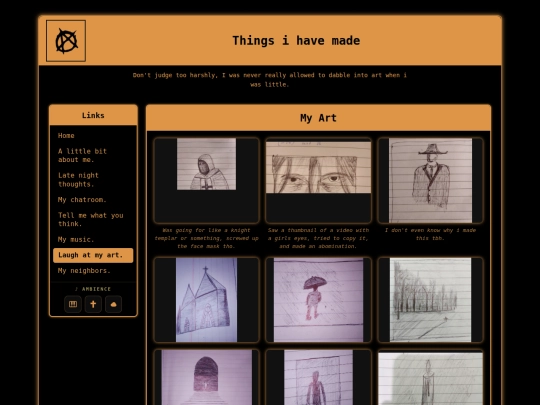540x405 pixels.
Task: Open the dark arched doorway drawing
Action: 207,377
